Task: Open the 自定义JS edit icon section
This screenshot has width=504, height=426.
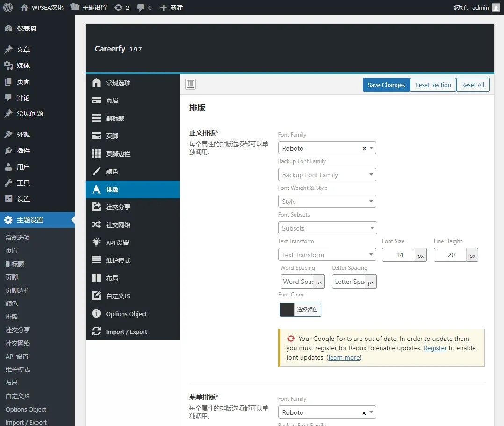Action: click(x=96, y=296)
